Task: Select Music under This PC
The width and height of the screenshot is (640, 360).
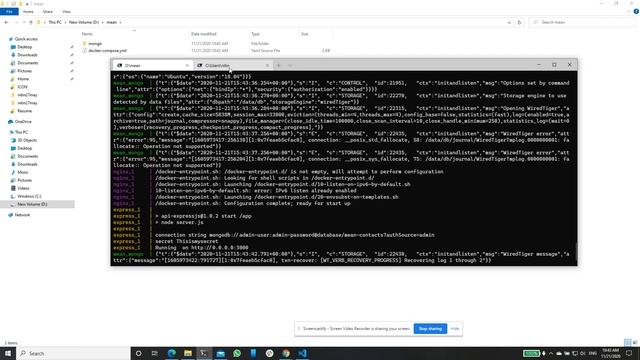Action: pyautogui.click(x=23, y=172)
